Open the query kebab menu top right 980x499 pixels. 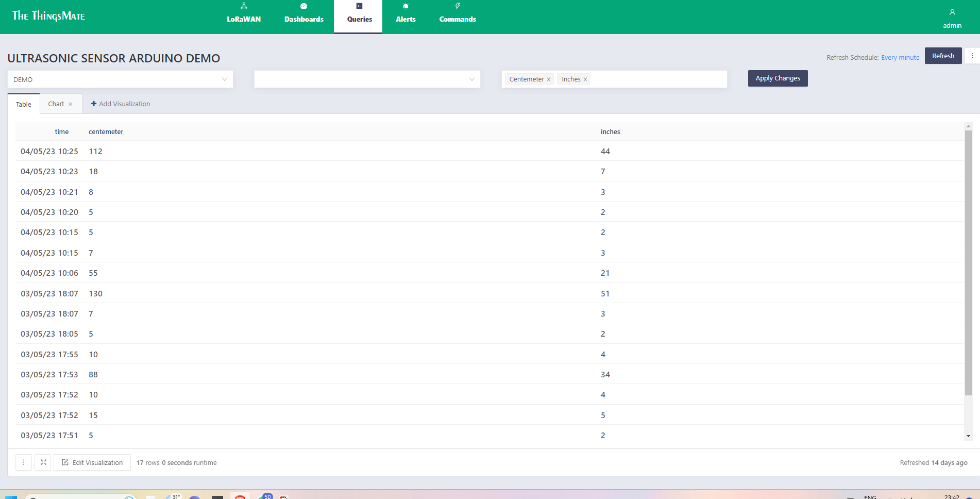(x=973, y=55)
